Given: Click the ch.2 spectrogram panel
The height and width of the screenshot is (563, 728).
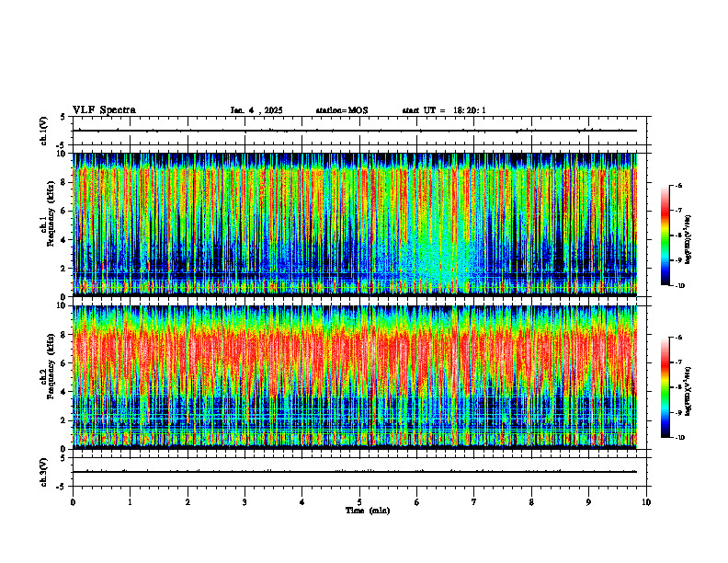Looking at the screenshot, I should (x=355, y=377).
